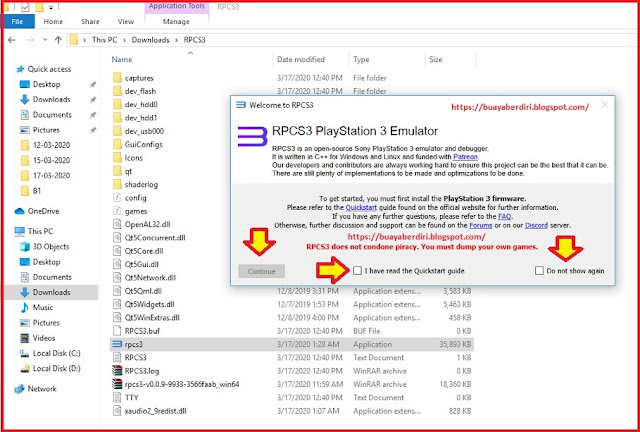Open 3D Objects in navigation pane
Viewport: 640px width, 432px height.
pyautogui.click(x=44, y=247)
